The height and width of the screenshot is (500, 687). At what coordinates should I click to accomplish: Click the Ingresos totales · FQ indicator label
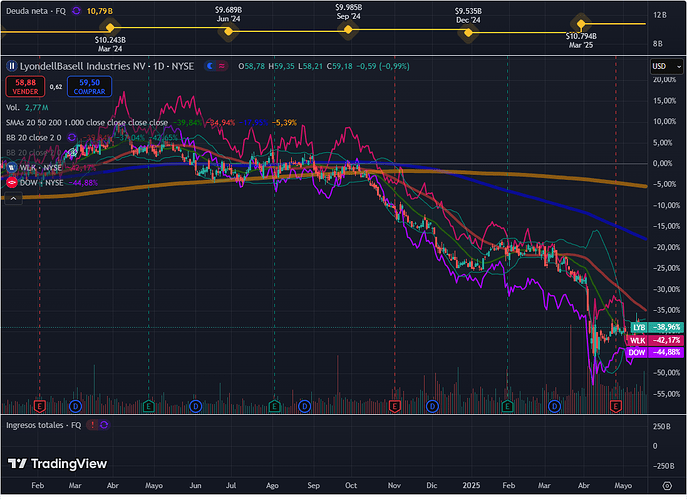(x=44, y=425)
